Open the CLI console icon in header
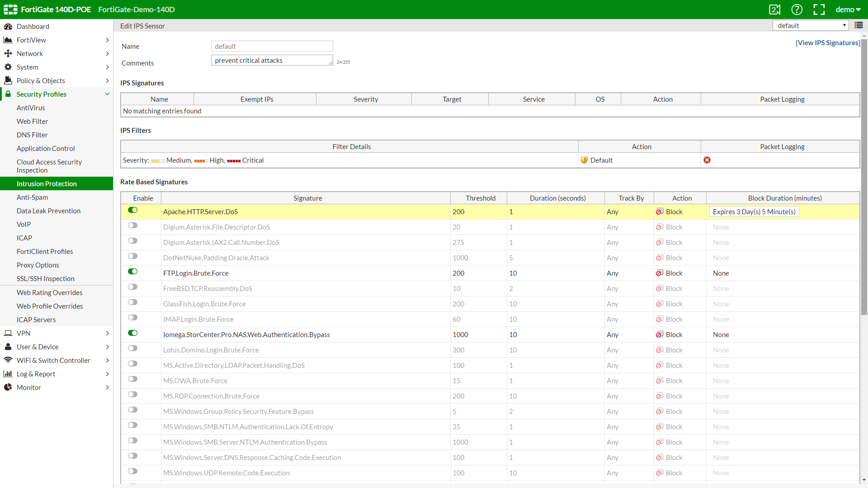Image resolution: width=868 pixels, height=488 pixels. (774, 9)
